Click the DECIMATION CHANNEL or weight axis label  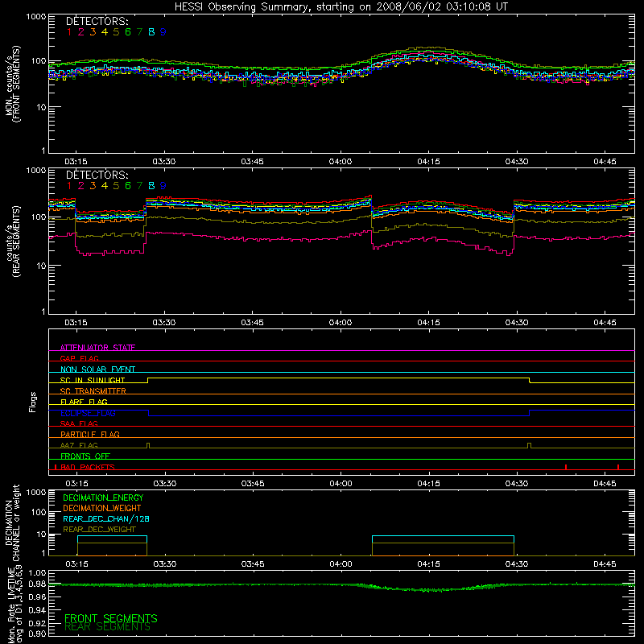[x=13, y=522]
